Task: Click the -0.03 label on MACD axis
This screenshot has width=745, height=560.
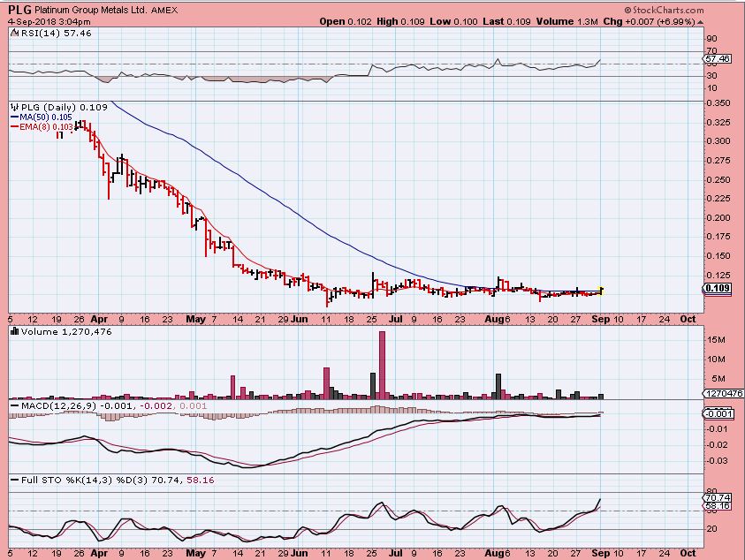Action: pos(718,460)
